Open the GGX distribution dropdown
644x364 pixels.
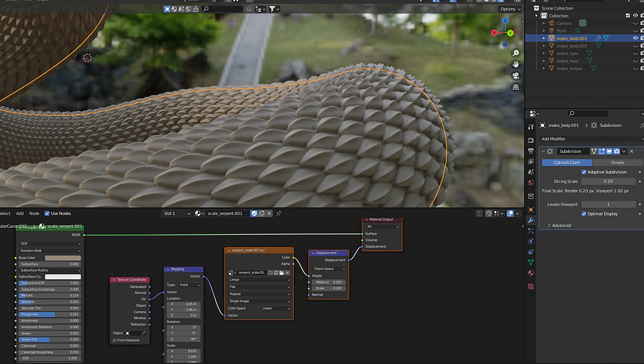[50, 244]
